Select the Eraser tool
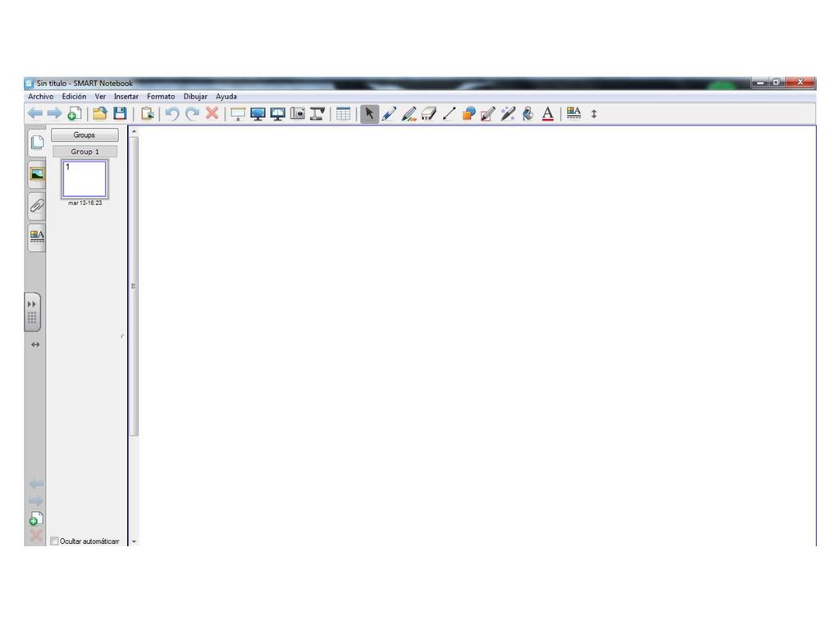Screen dimensions: 840x630 coord(429,113)
